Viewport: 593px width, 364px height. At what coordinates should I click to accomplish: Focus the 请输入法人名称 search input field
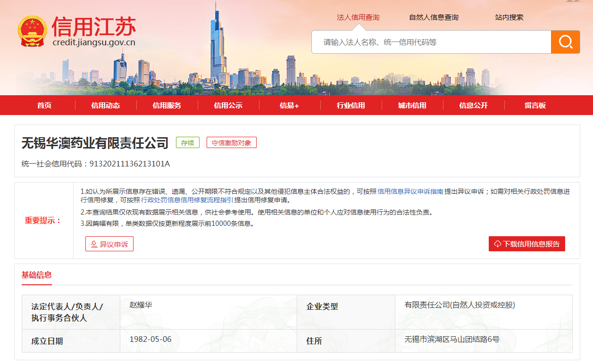431,42
